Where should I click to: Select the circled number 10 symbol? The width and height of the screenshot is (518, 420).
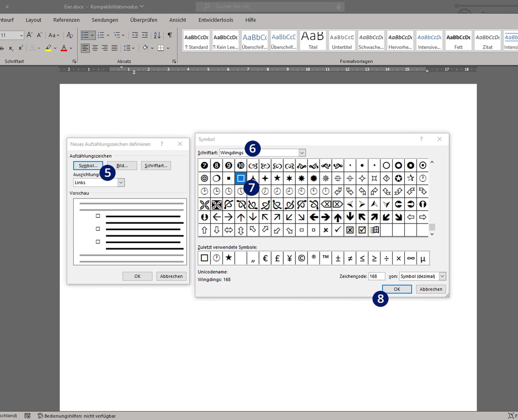tap(241, 165)
